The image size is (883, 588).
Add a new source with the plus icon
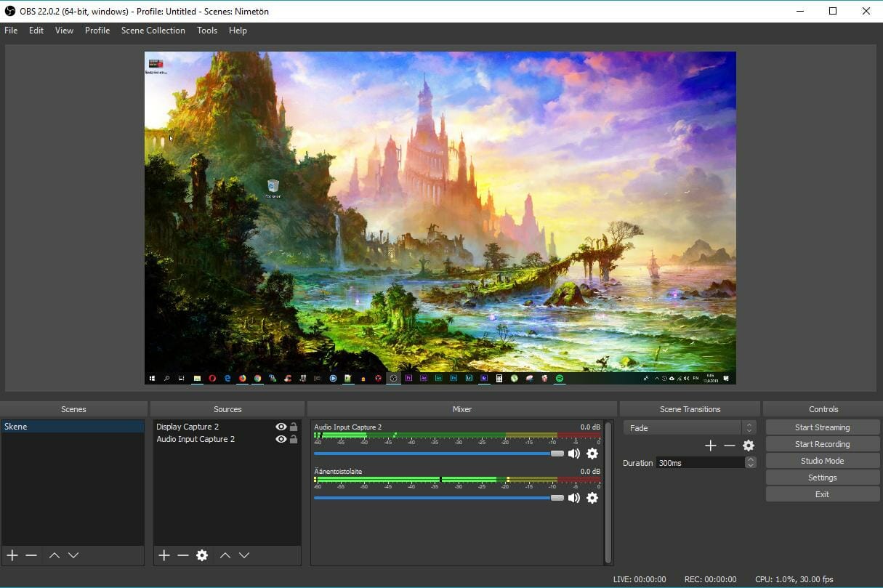[164, 555]
